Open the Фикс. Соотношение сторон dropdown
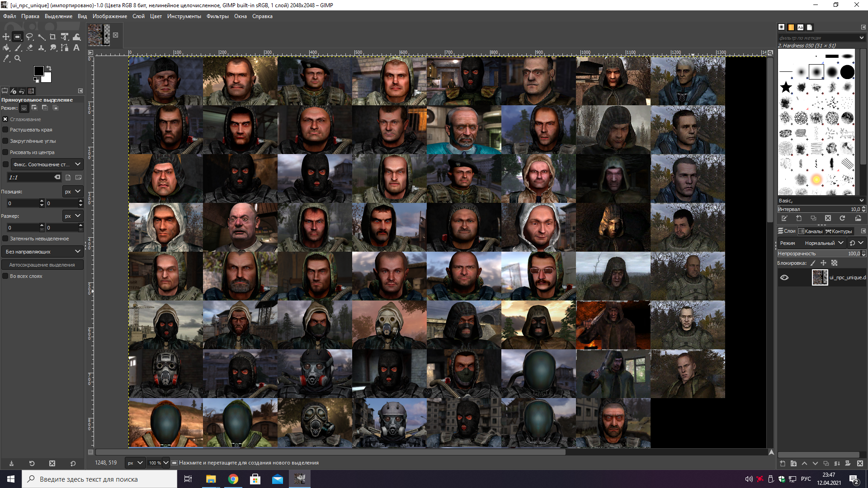This screenshot has width=868, height=488. pos(47,164)
